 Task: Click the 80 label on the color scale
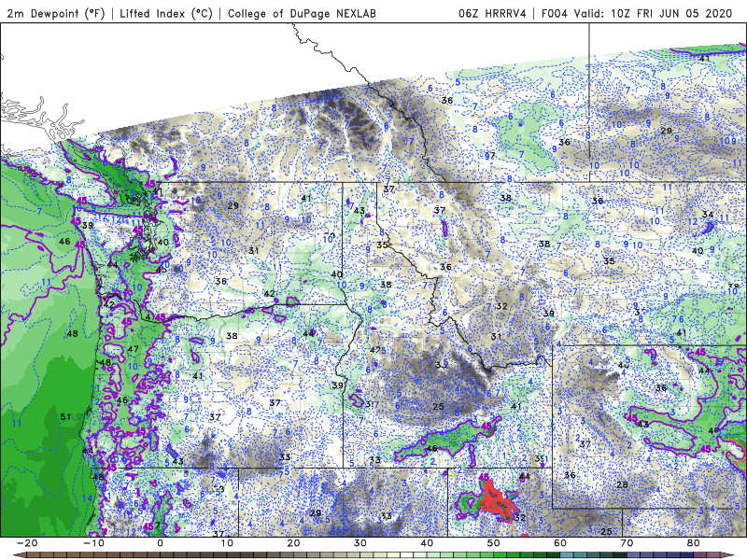pos(694,543)
